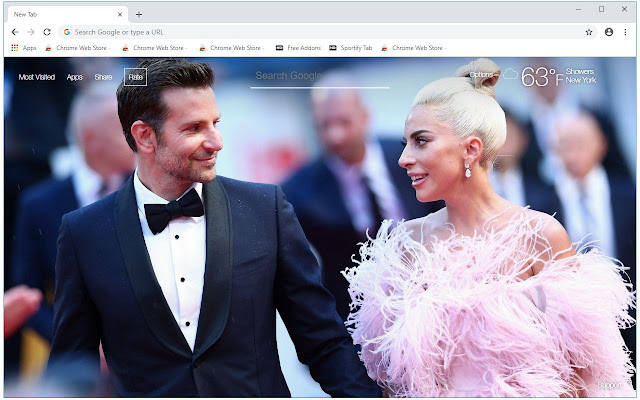Screen dimensions: 640x400
Task: Open the Chrome profile avatar icon
Action: [x=609, y=32]
